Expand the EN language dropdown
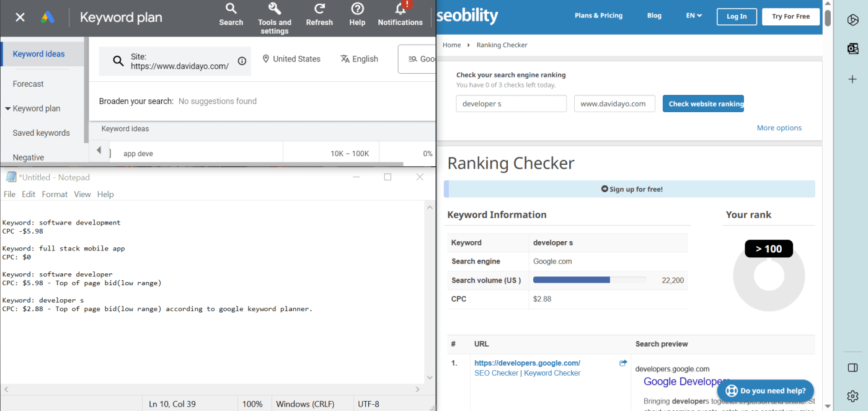The height and width of the screenshot is (411, 868). (694, 15)
